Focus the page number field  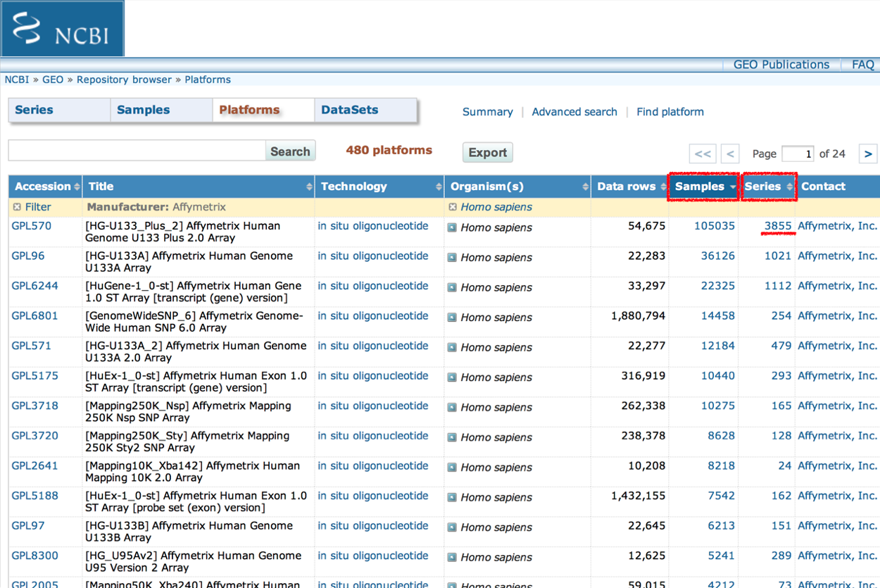point(798,154)
